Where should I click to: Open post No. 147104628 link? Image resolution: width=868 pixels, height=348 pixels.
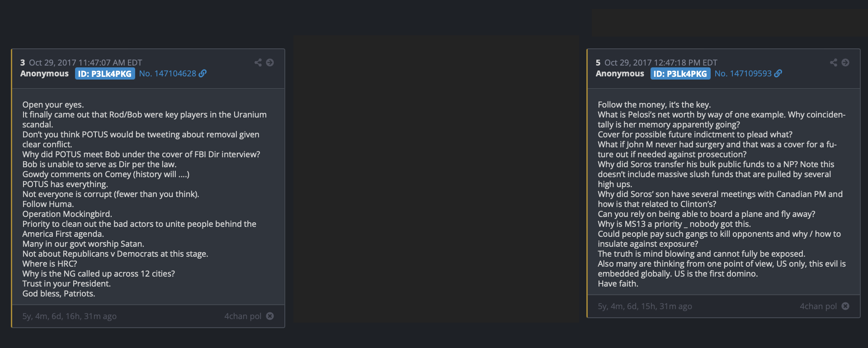click(x=168, y=73)
